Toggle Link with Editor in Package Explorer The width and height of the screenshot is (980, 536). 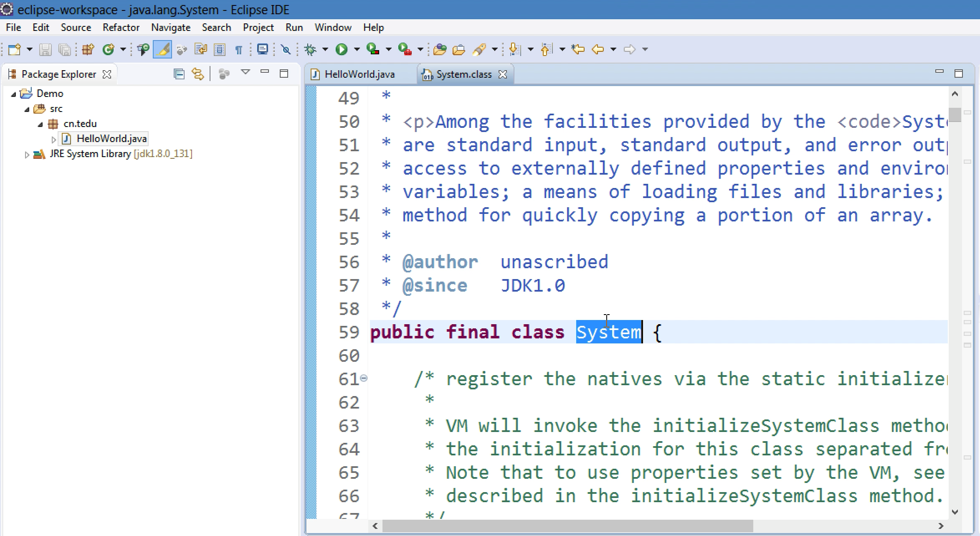coord(198,74)
